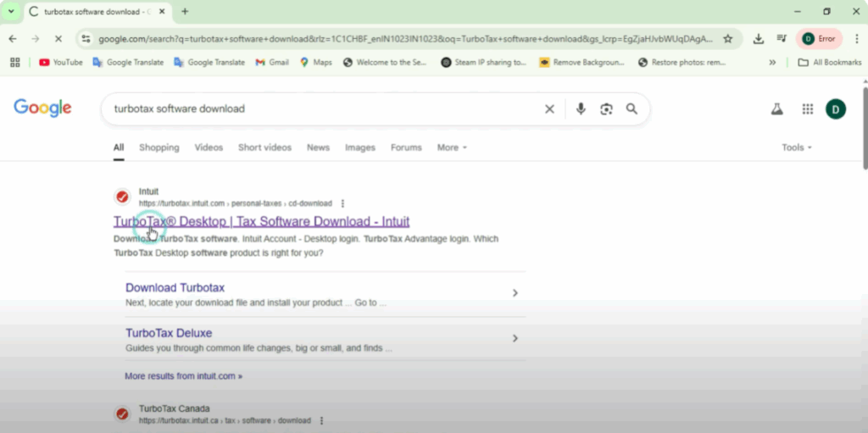Image resolution: width=868 pixels, height=433 pixels.
Task: Switch to the Images tab
Action: click(x=359, y=147)
